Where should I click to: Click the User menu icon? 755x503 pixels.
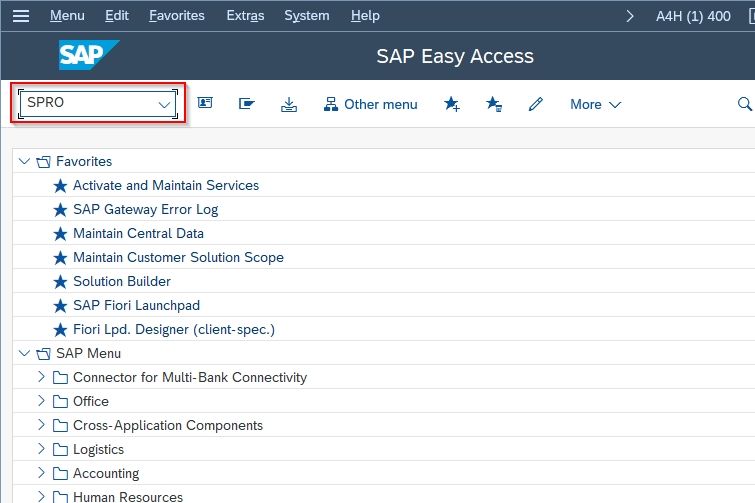205,103
